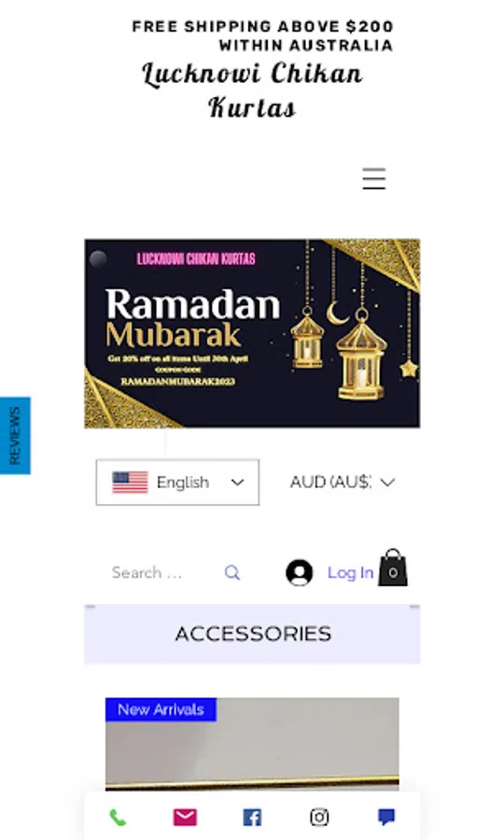Viewport: 504px width, 840px height.
Task: Select the New Arrivals product image
Action: [x=252, y=744]
